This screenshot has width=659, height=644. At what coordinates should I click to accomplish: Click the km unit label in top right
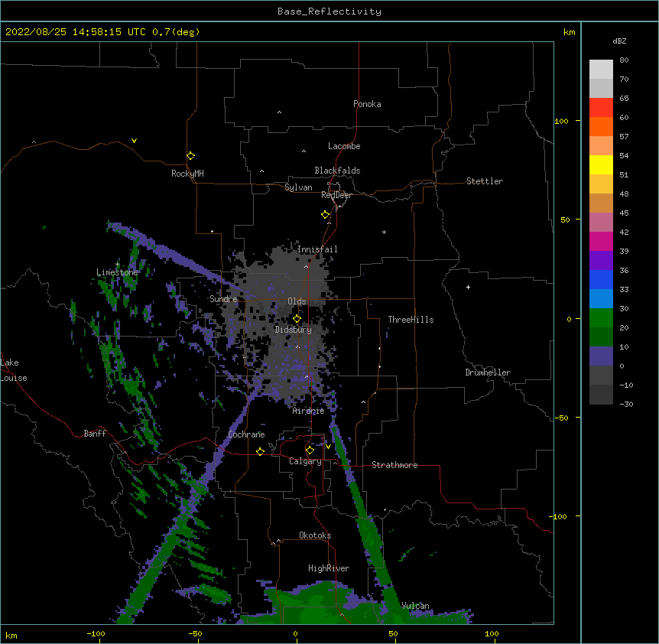click(570, 32)
